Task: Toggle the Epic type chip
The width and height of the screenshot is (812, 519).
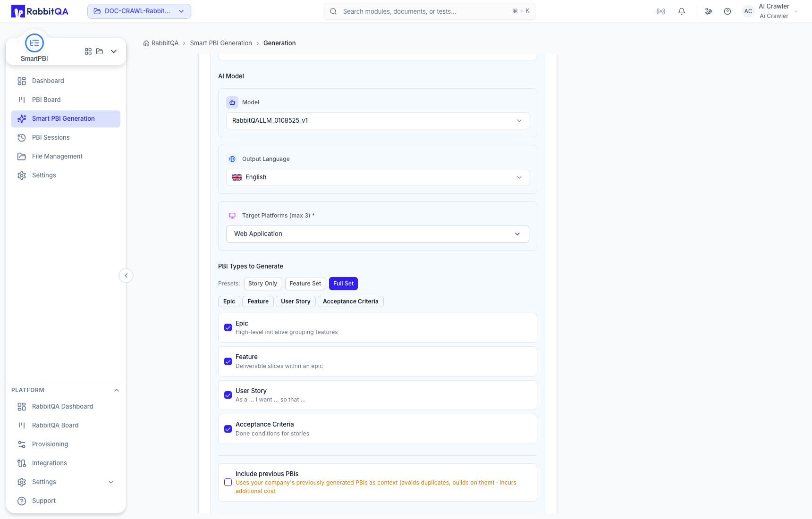Action: click(x=229, y=301)
